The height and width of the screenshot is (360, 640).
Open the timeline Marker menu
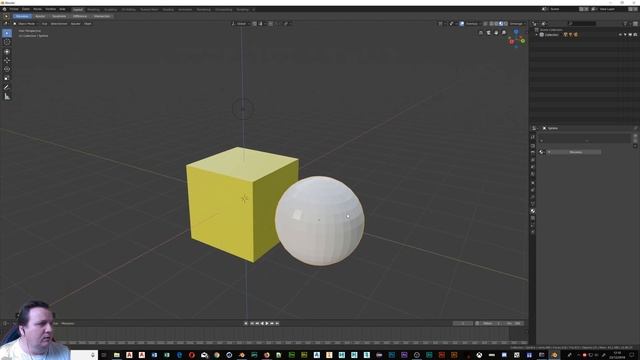pos(68,324)
